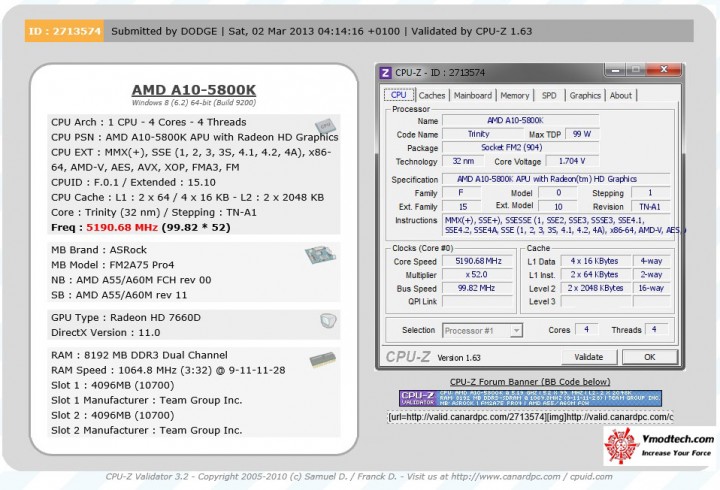Show the About tab

(621, 96)
